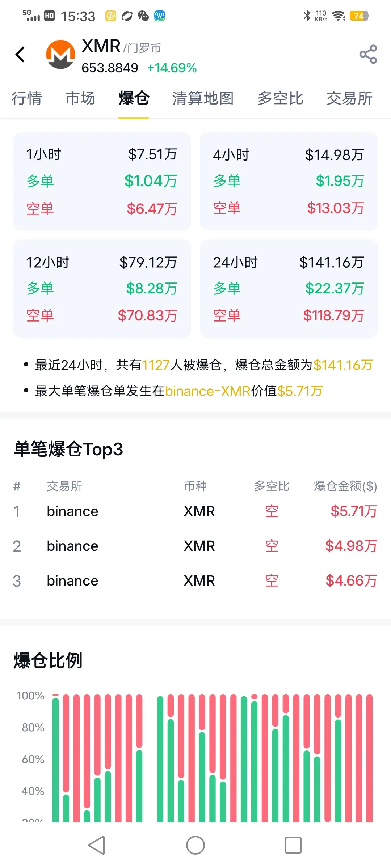Viewport: 391px width, 868px height.
Task: Tap the binance-XMR highlighted link
Action: pyautogui.click(x=208, y=391)
